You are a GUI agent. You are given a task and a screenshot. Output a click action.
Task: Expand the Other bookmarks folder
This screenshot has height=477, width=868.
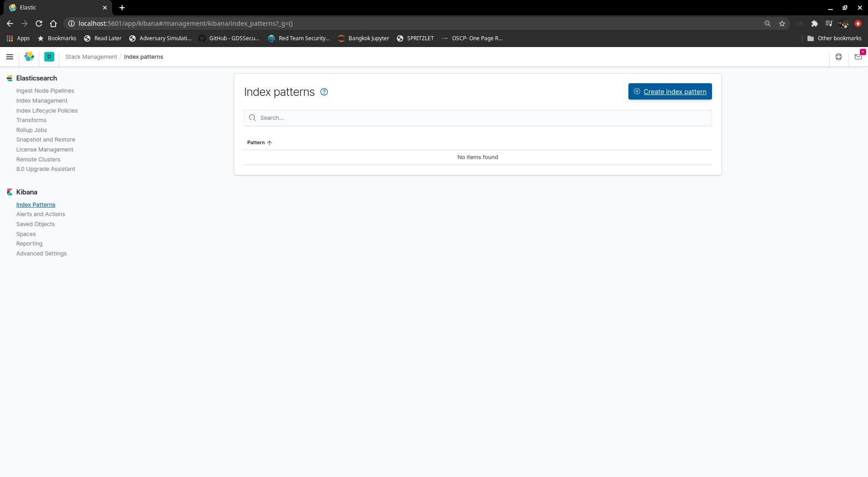834,38
